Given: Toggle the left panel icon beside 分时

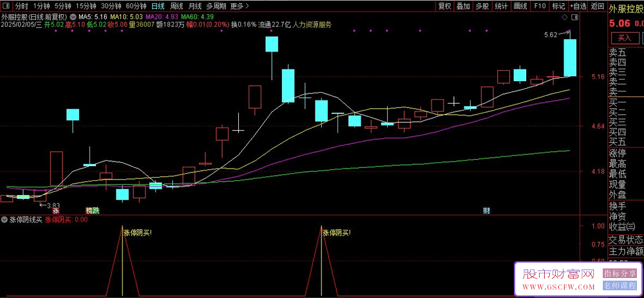Looking at the screenshot, I should pos(6,6).
